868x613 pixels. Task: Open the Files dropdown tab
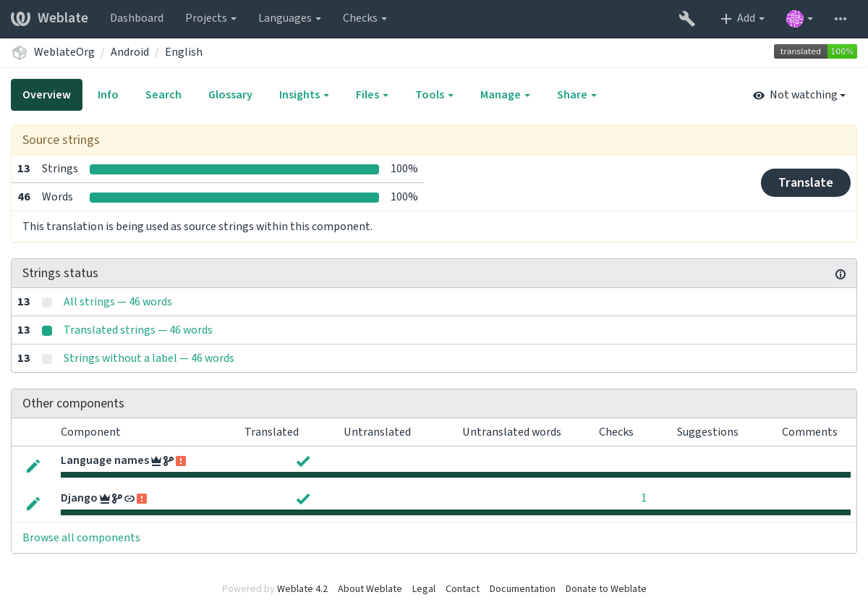point(372,95)
